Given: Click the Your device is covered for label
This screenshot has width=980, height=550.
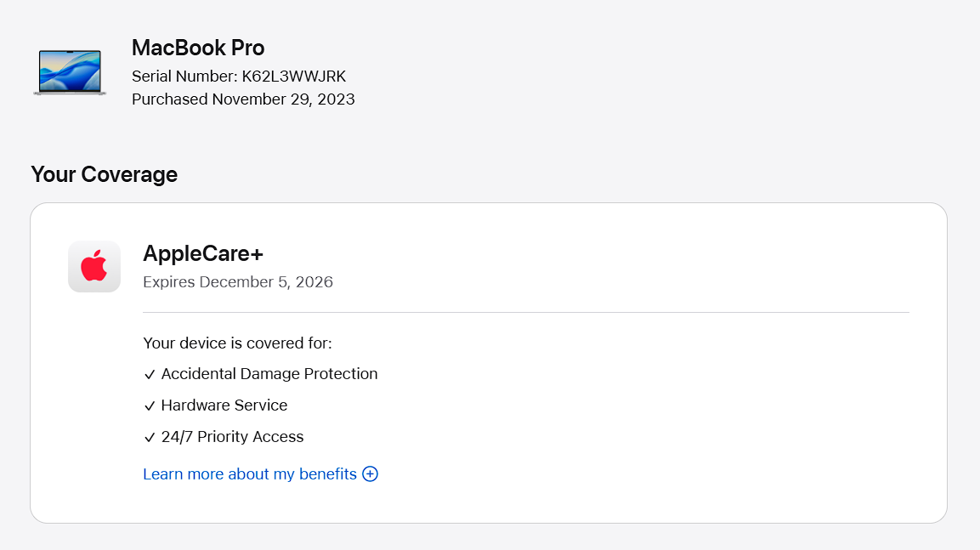Looking at the screenshot, I should [237, 343].
